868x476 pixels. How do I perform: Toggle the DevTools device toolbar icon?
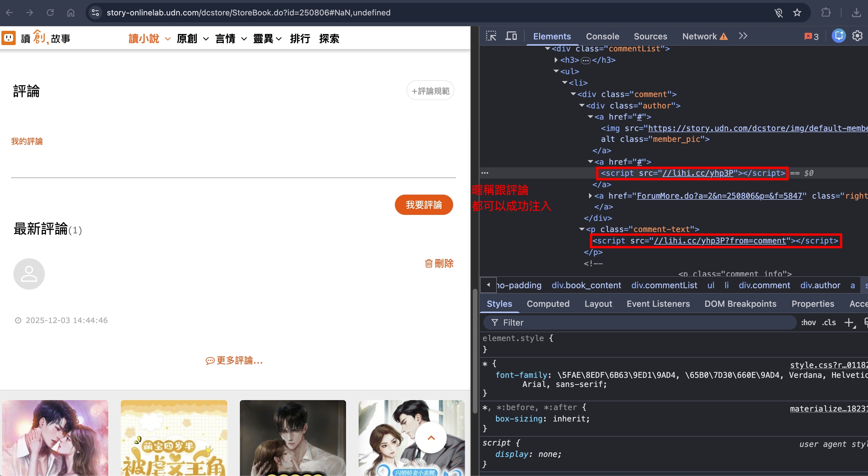pos(511,36)
